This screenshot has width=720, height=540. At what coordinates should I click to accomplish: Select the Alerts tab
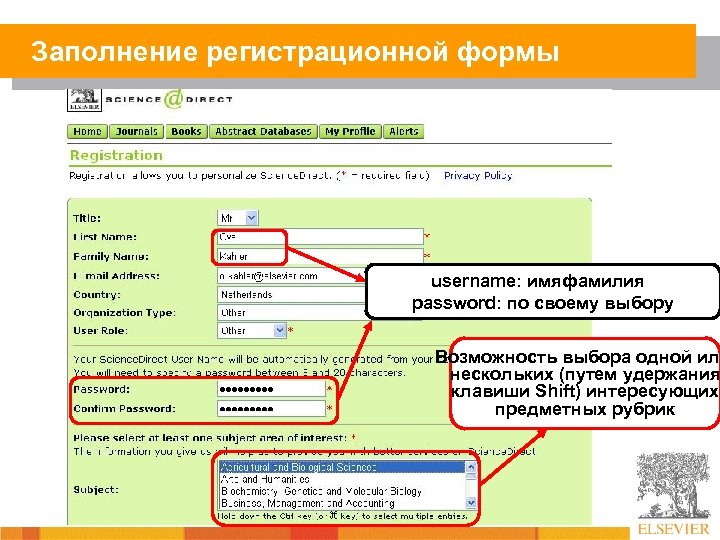click(404, 131)
